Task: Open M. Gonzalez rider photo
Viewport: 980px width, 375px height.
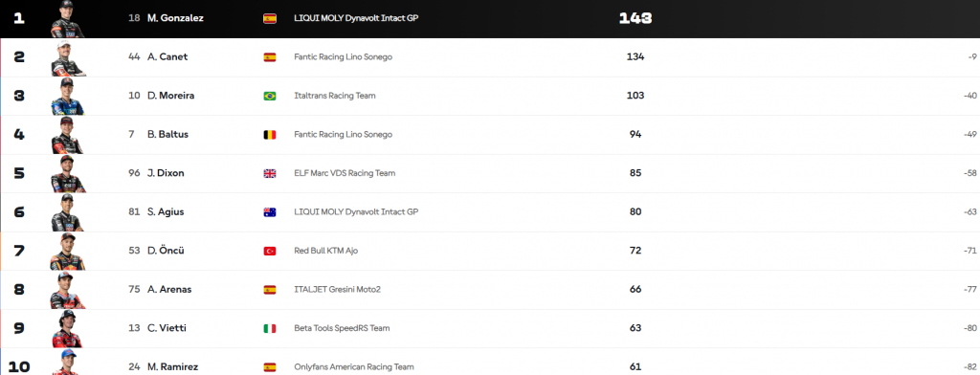Action: click(68, 19)
